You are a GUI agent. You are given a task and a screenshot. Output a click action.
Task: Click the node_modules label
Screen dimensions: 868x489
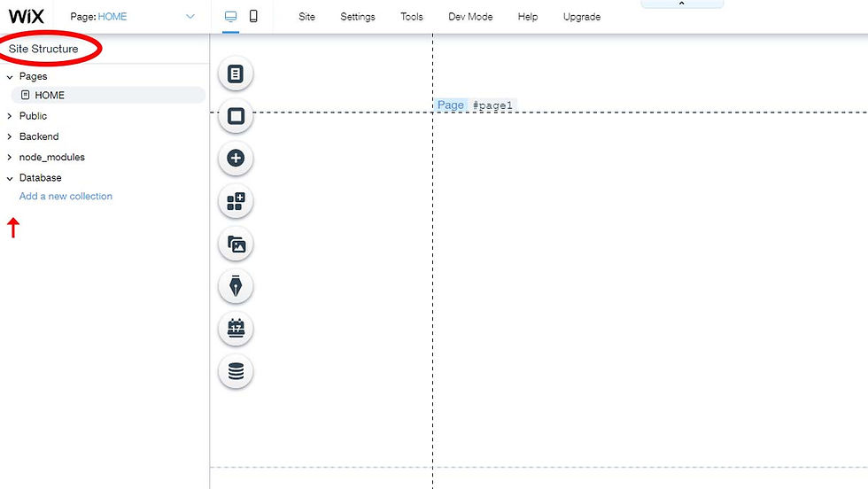tap(52, 158)
